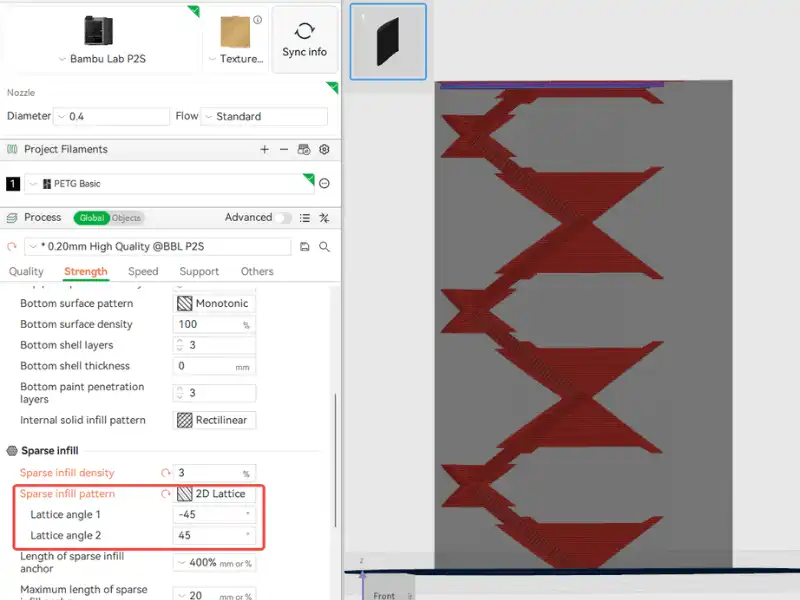The height and width of the screenshot is (600, 800).
Task: Open the filament settings gear icon
Action: 324,150
